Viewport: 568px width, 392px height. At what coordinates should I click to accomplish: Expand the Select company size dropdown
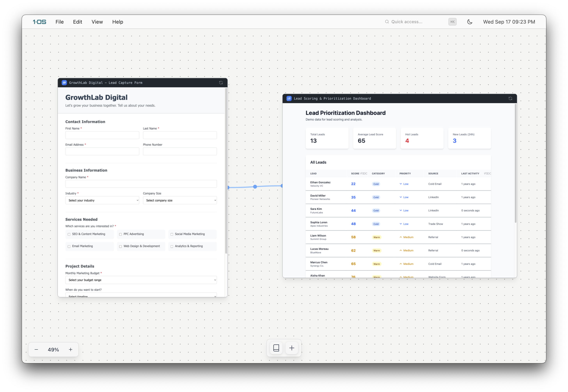pos(180,200)
